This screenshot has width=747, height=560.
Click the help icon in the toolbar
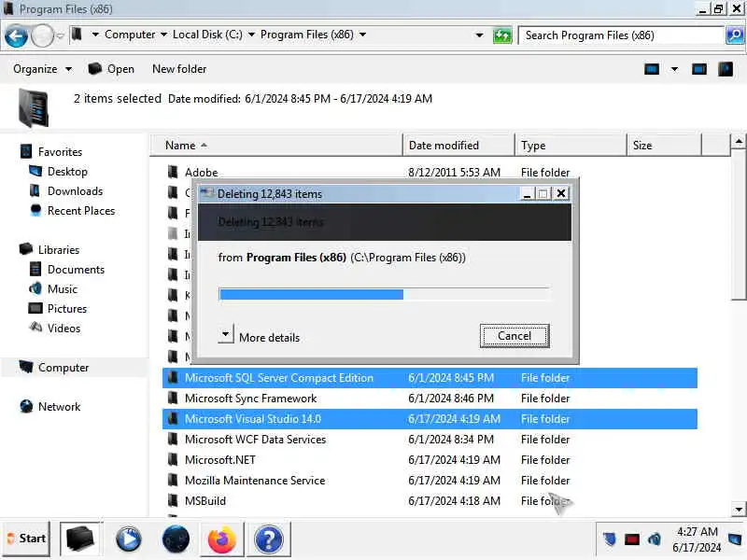[726, 69]
